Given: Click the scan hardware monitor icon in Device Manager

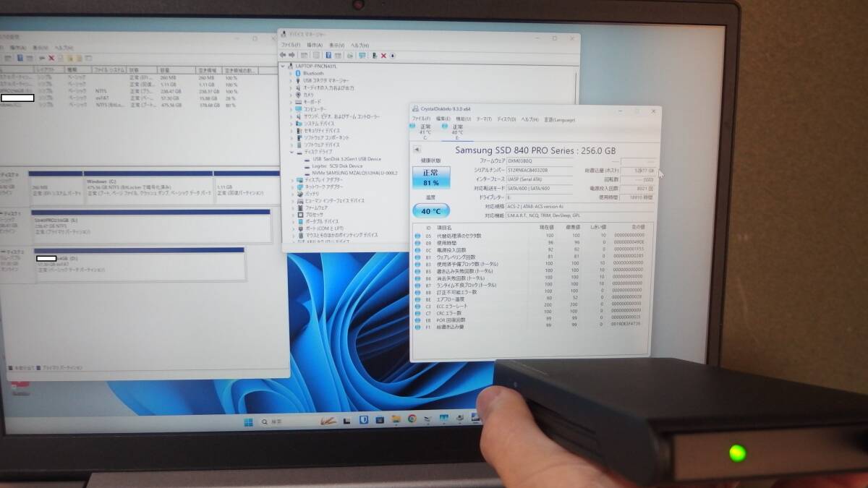Looking at the screenshot, I should 362,55.
